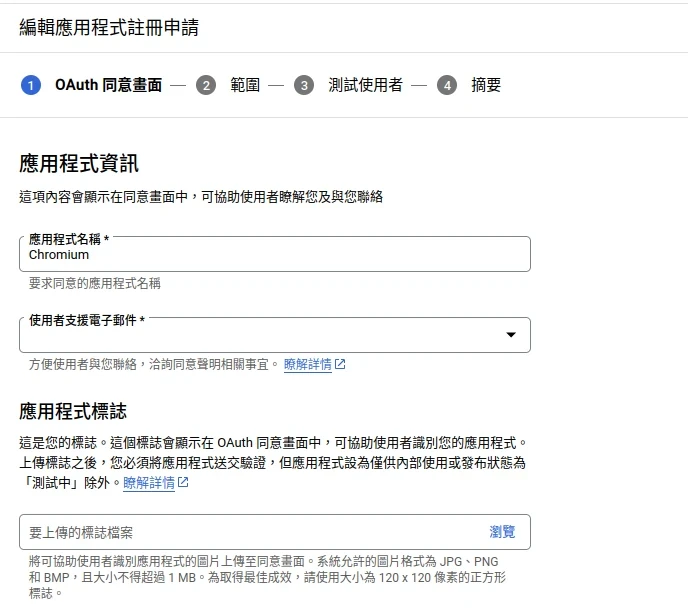The height and width of the screenshot is (616, 688).
Task: Go to the 範圍 step
Action: coord(245,85)
